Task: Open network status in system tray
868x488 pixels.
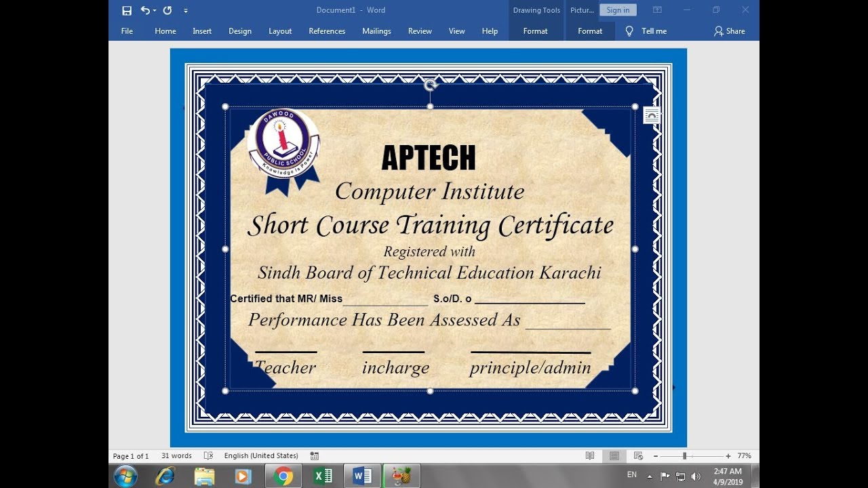Action: [680, 476]
